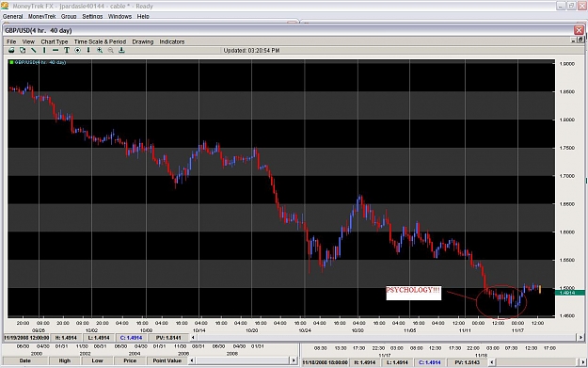
Task: Click the greyed Zoom Out magnifier icon
Action: click(x=111, y=50)
